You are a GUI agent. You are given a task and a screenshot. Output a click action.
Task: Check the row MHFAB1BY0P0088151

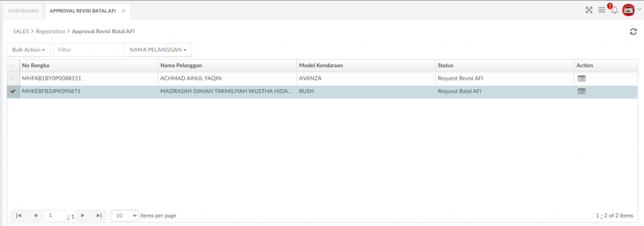point(13,78)
